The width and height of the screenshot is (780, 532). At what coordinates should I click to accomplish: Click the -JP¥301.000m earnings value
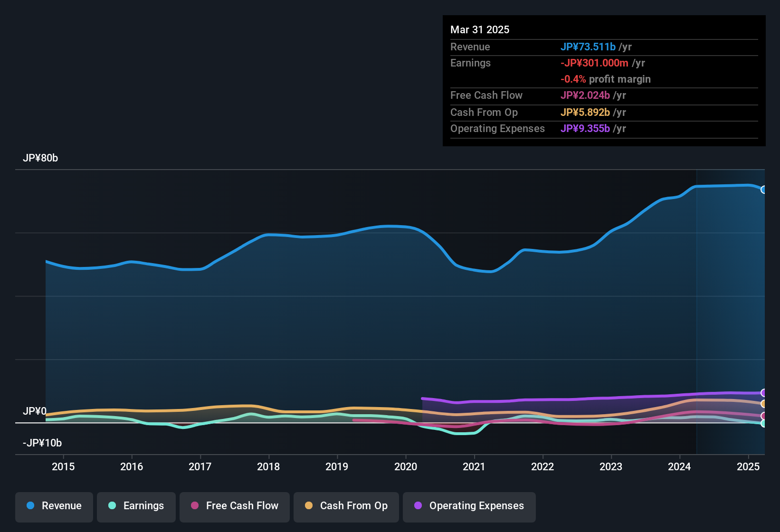click(x=594, y=63)
